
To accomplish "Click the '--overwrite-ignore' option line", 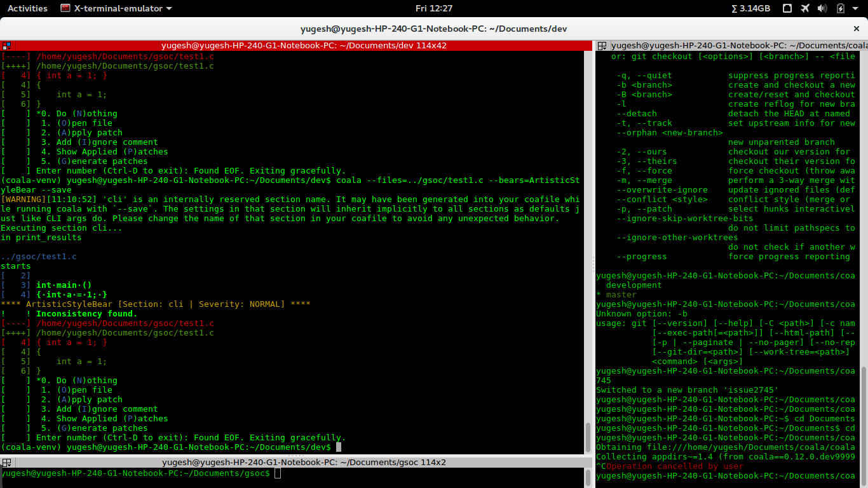I will [x=736, y=190].
